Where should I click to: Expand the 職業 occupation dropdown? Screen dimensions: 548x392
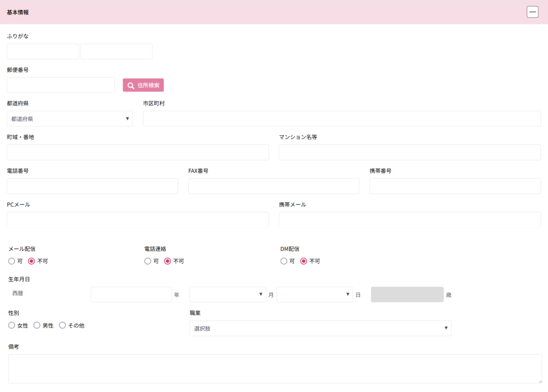coord(320,328)
